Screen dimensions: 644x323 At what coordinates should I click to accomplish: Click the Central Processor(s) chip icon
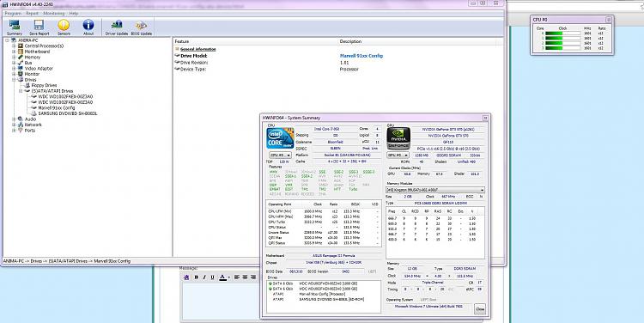(x=21, y=46)
